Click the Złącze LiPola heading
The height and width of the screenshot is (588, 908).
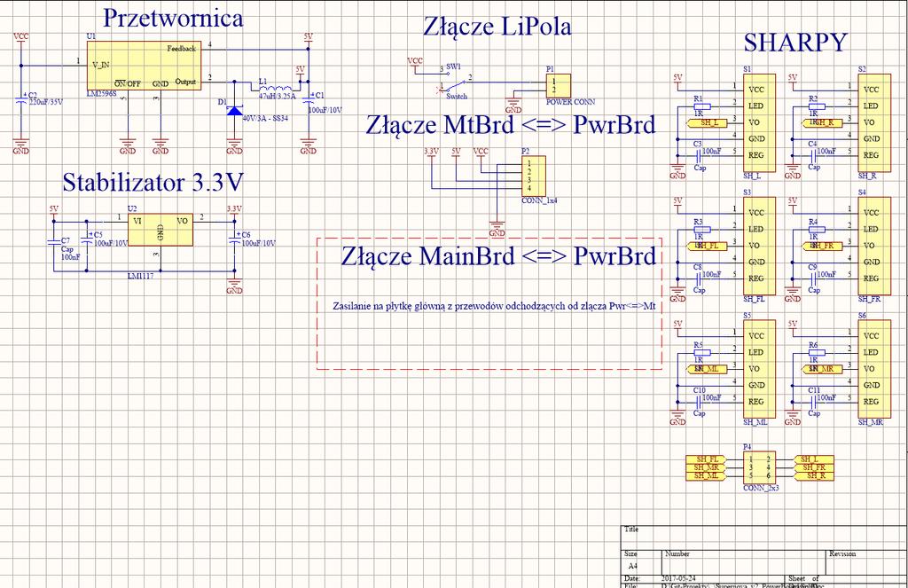(497, 27)
